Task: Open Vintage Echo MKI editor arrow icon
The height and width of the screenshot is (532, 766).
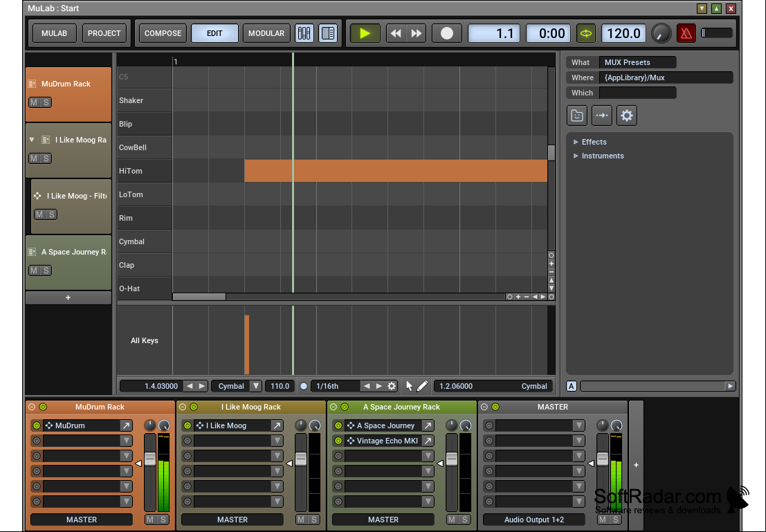Action: (428, 441)
